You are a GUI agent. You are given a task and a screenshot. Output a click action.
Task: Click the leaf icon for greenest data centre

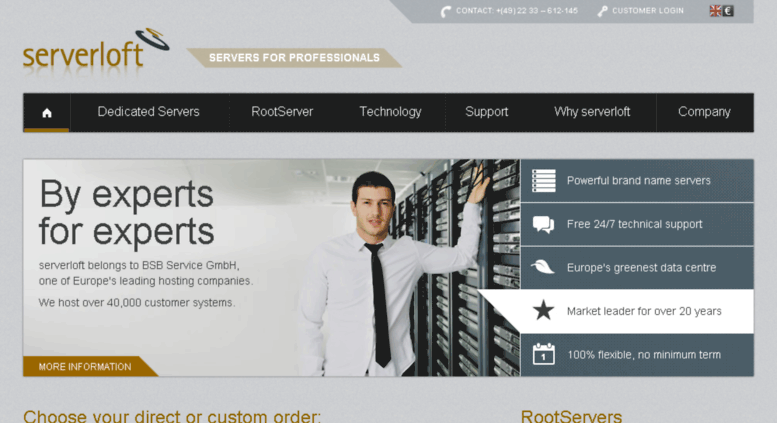point(543,267)
